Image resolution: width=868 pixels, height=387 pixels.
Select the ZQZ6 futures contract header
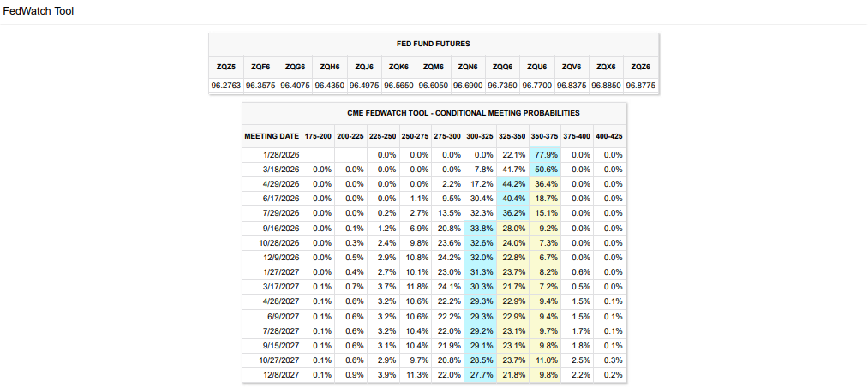point(640,66)
